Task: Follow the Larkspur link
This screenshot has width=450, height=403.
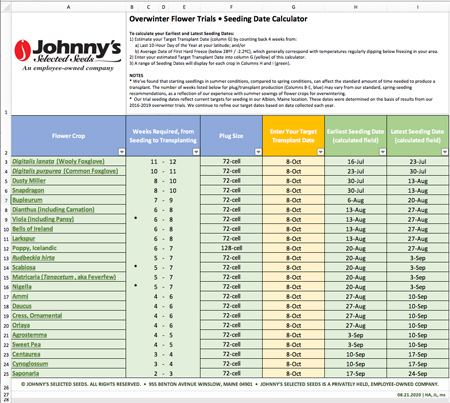Action: [x=24, y=239]
